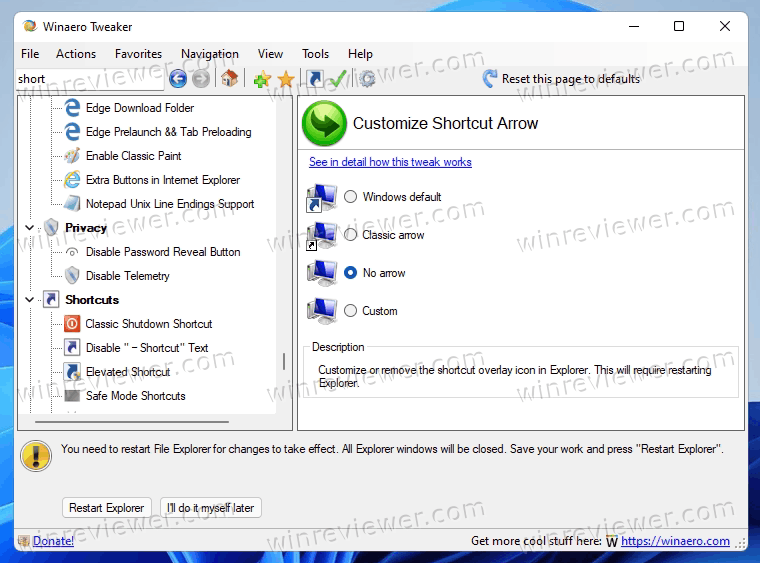This screenshot has width=760, height=563.
Task: Click the yellow exclamation warning icon
Action: click(x=36, y=456)
